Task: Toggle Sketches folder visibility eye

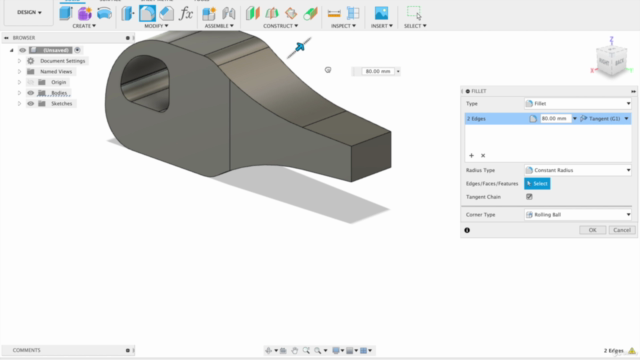Action: tap(31, 104)
